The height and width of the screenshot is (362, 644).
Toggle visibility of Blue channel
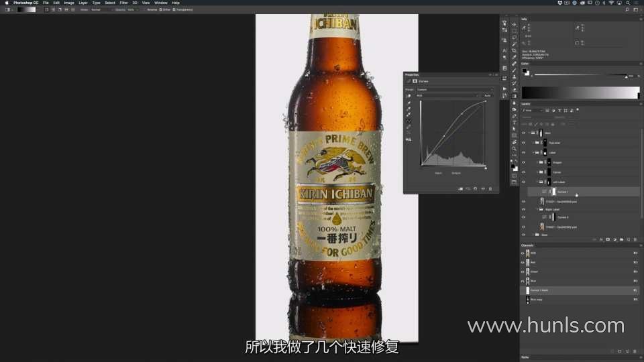coord(523,281)
